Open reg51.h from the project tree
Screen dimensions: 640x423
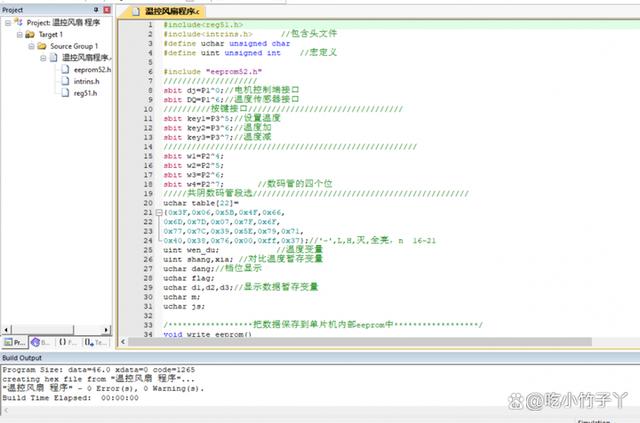click(85, 93)
